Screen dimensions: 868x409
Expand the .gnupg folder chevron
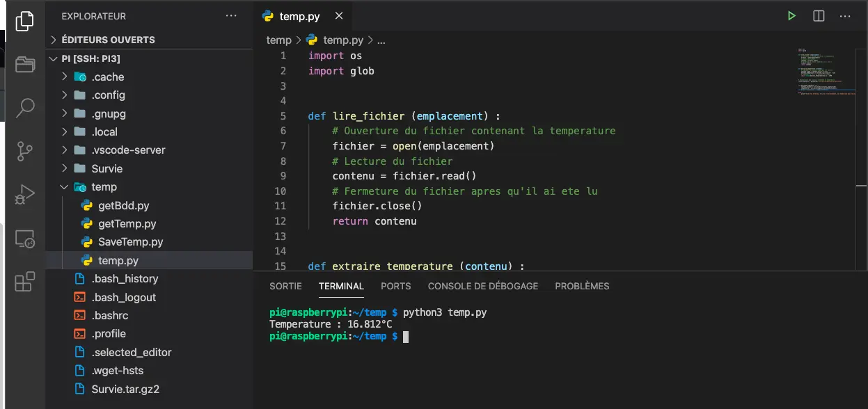coord(65,113)
